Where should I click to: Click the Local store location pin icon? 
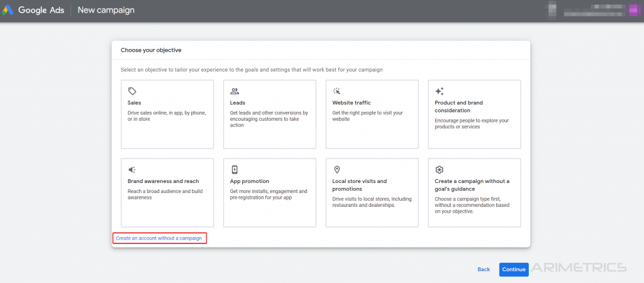click(x=337, y=170)
